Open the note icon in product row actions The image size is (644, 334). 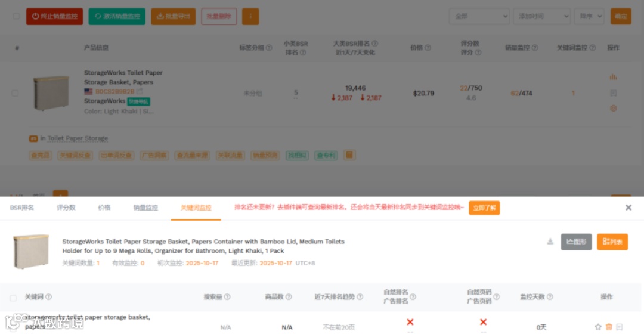point(613,93)
